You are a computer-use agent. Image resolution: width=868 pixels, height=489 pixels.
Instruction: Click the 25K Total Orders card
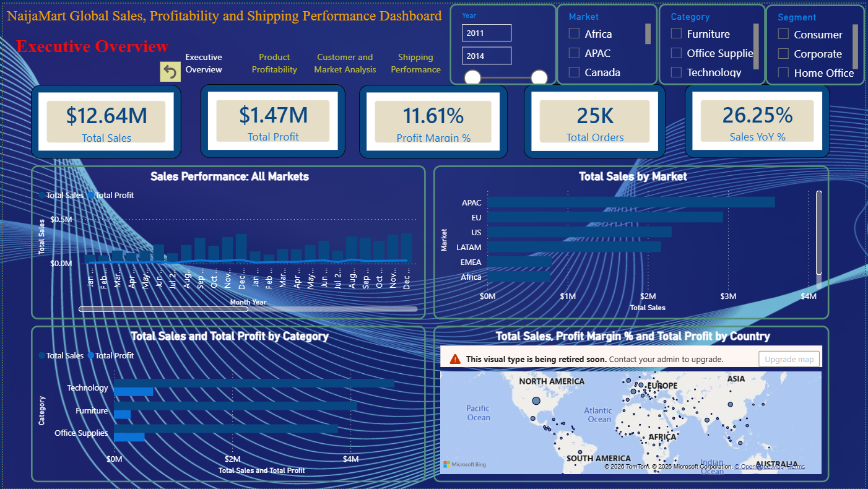(x=595, y=121)
